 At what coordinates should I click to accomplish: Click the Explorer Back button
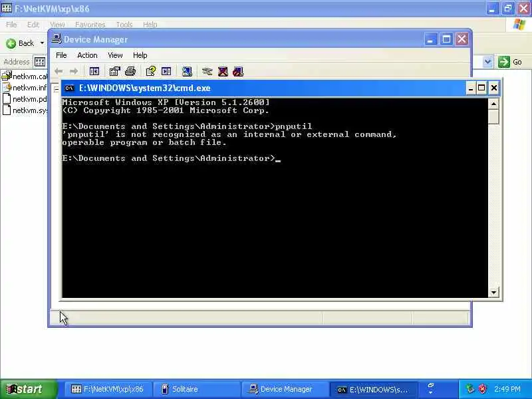[21, 43]
